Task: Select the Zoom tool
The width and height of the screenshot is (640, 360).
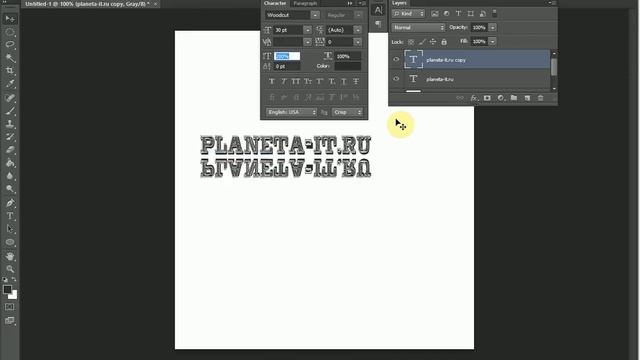Action: point(10,269)
